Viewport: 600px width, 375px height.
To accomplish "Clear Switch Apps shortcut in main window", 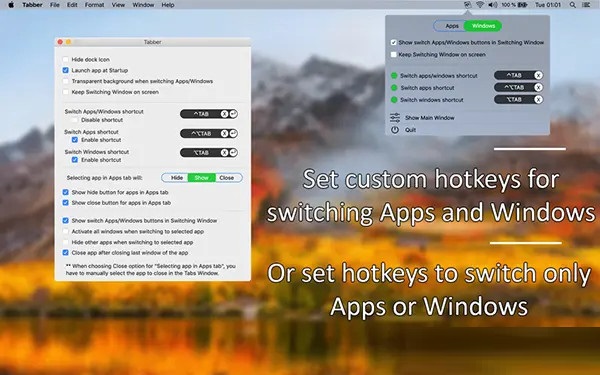I will pos(224,134).
